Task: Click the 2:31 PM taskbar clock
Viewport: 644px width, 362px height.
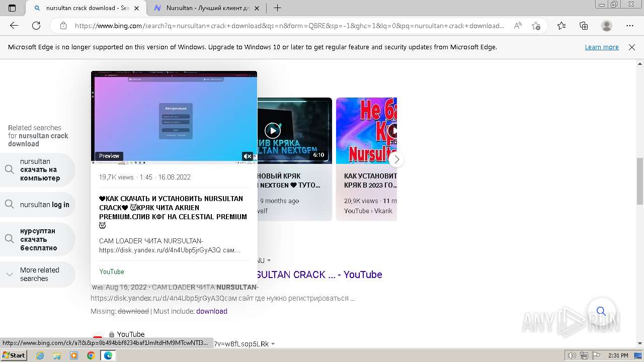Action: coord(617,355)
